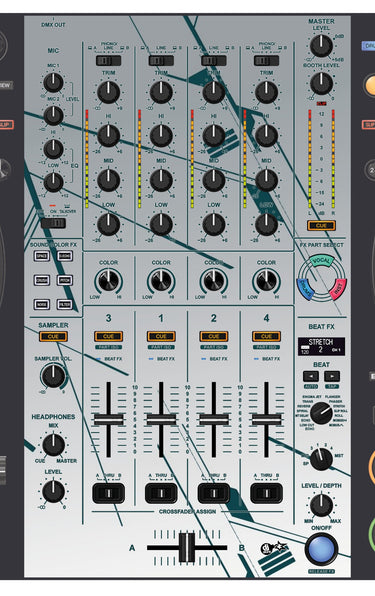Image resolution: width=375 pixels, height=596 pixels.
Task: Flip the channel 1 LINE input selector switch
Action: (161, 60)
